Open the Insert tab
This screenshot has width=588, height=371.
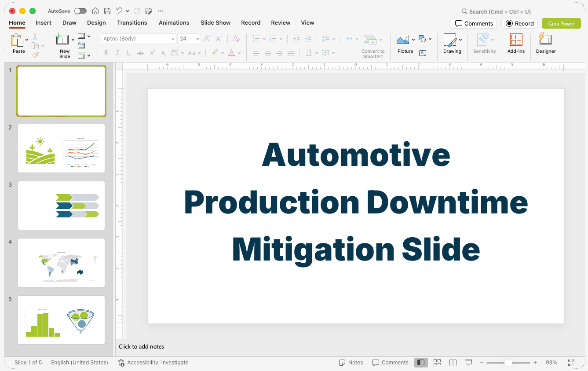[x=44, y=22]
